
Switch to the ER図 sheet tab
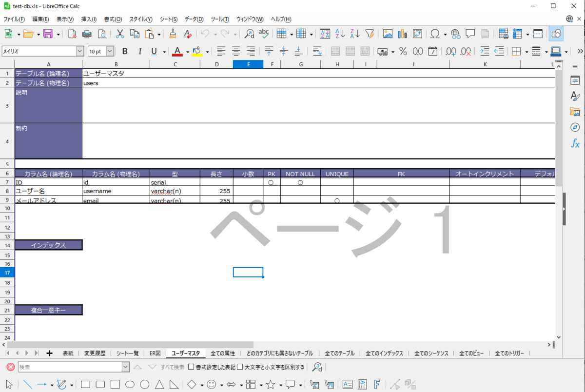pyautogui.click(x=155, y=353)
